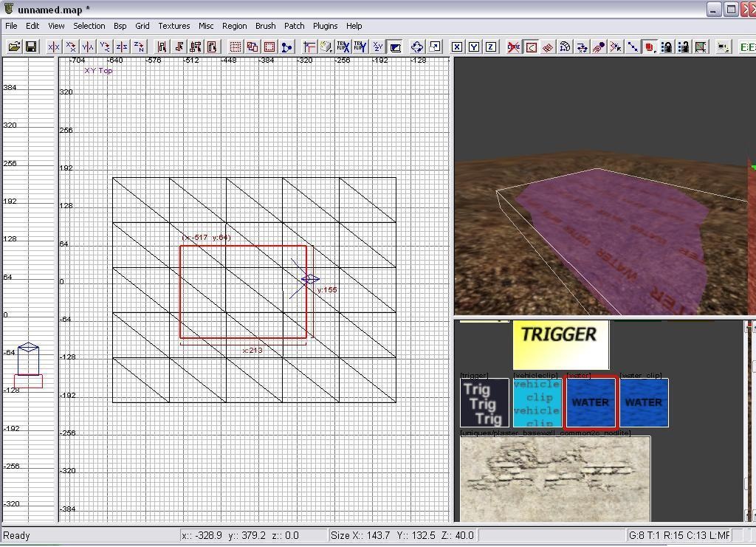Open the View menu

(x=56, y=26)
